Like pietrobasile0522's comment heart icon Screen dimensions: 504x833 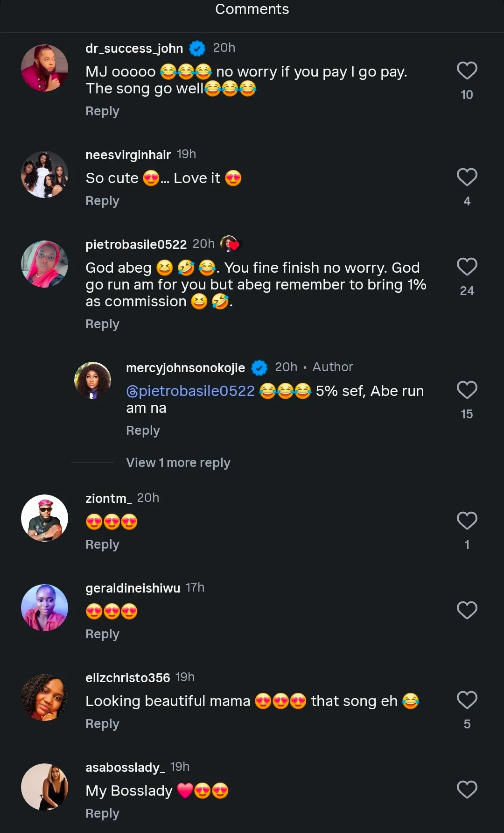467,267
